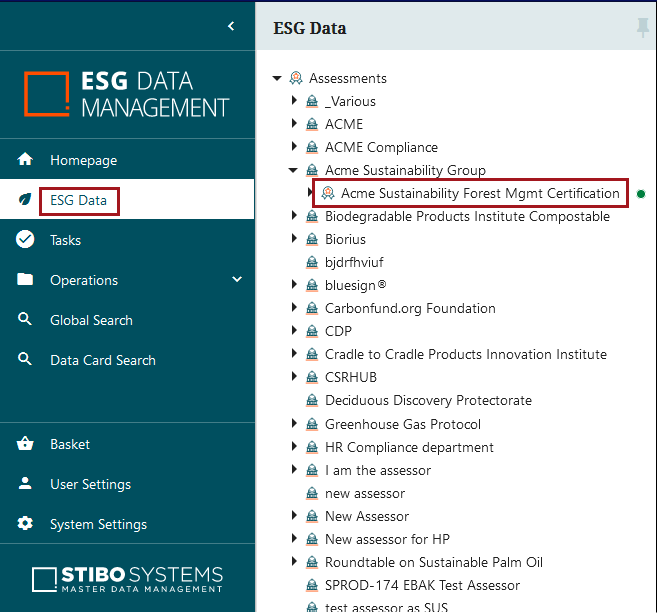The height and width of the screenshot is (613, 658).
Task: Collapse the Acme Sustainability Group node
Action: point(293,170)
